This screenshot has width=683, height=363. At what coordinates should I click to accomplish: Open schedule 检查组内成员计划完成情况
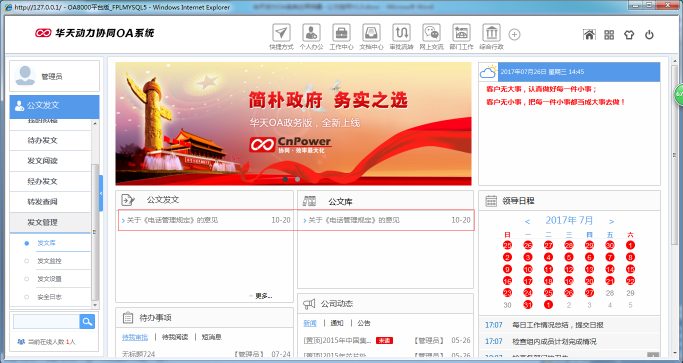click(555, 341)
